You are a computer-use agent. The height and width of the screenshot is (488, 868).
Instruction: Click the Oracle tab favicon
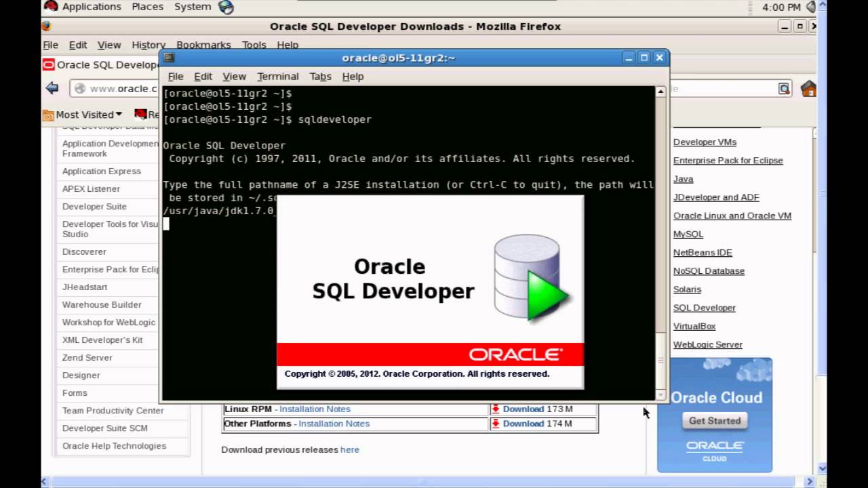[x=48, y=65]
